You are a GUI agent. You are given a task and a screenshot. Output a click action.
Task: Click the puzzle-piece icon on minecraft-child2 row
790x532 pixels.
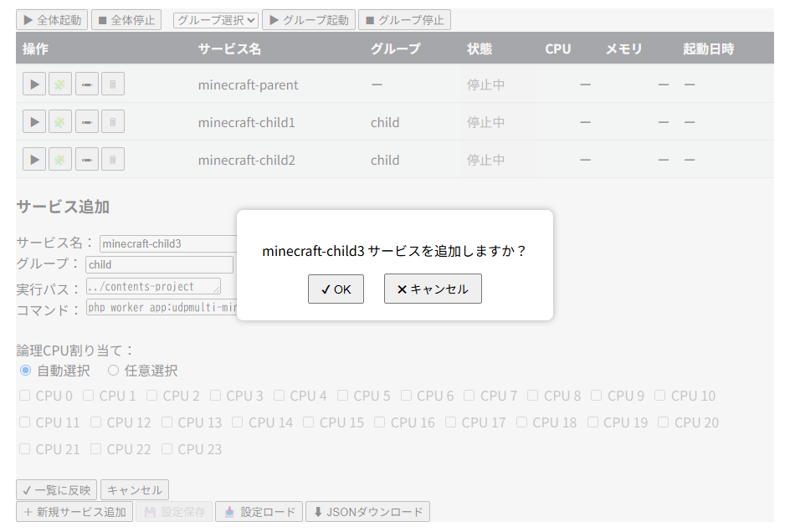point(59,159)
